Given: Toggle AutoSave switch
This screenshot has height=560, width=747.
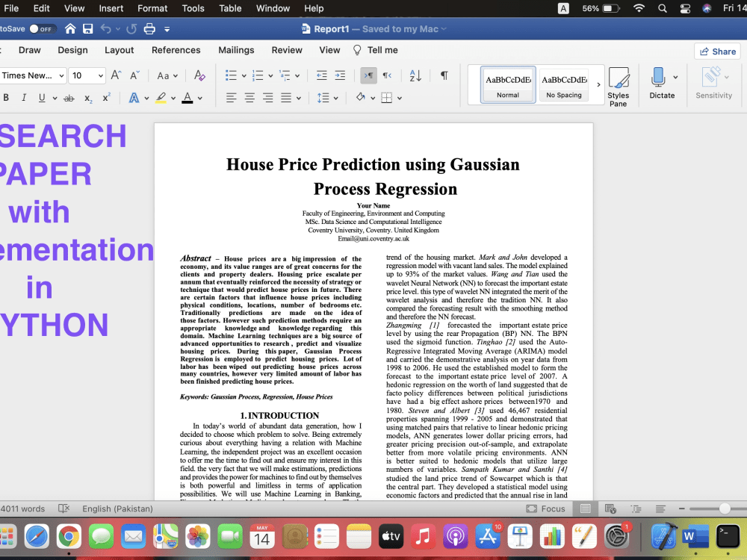Looking at the screenshot, I should point(42,29).
